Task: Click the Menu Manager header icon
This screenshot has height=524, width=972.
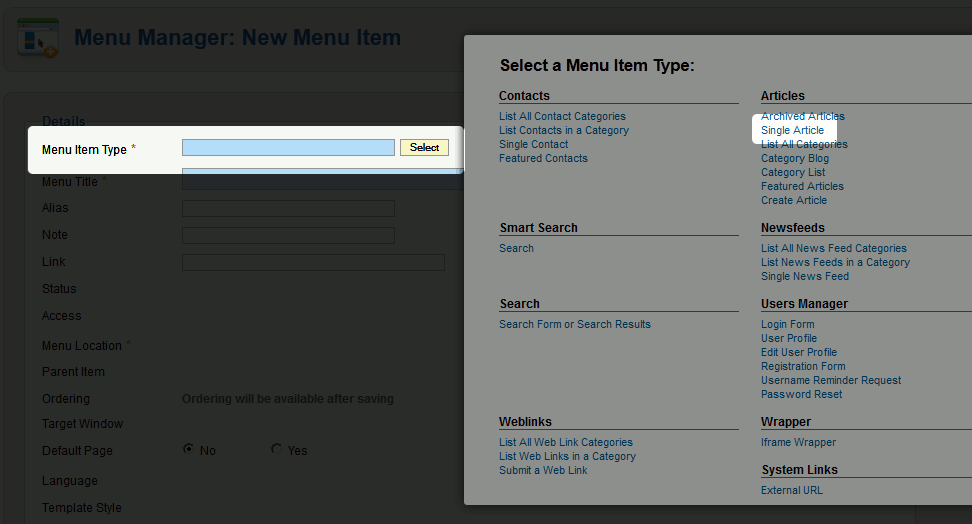Action: click(38, 38)
